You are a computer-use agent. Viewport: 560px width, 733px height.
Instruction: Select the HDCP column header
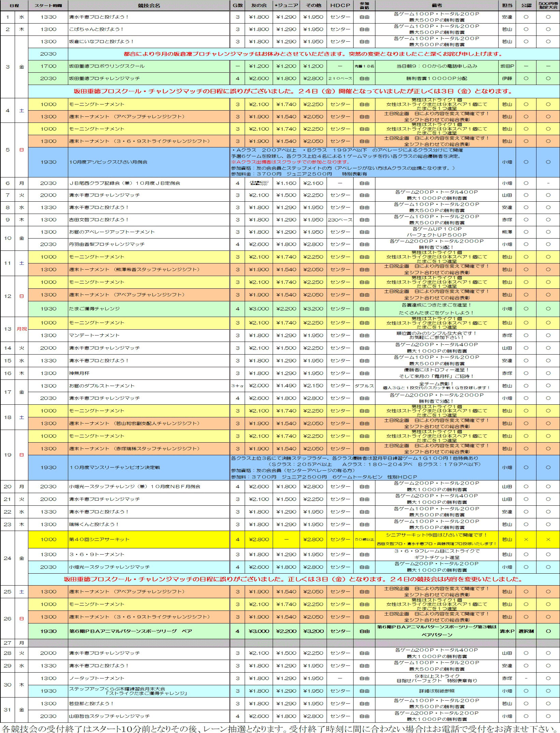[340, 5]
